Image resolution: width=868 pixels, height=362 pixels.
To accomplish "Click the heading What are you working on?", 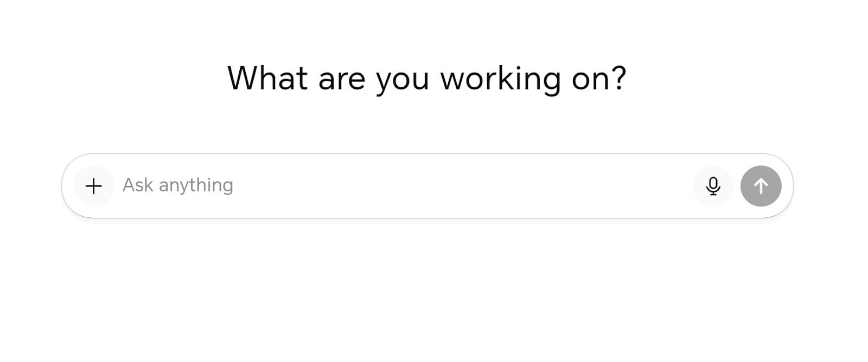I will [x=426, y=78].
